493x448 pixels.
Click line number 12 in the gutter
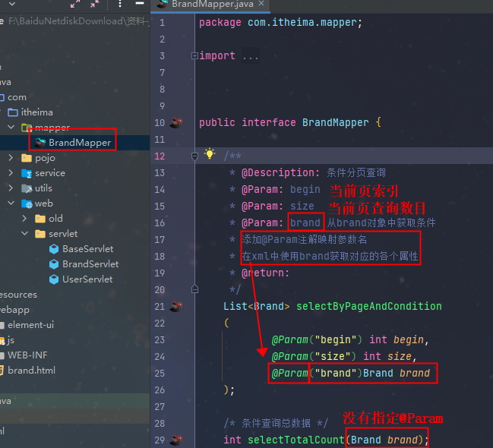pos(160,156)
